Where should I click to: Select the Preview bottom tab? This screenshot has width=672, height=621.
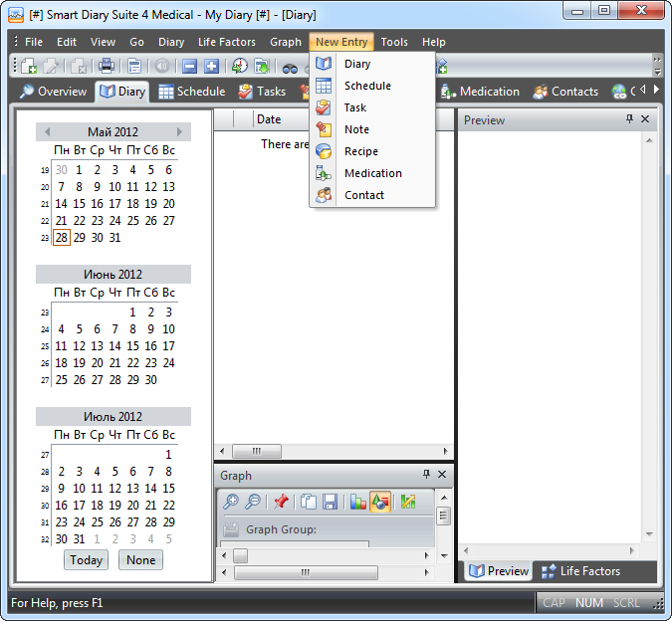point(498,571)
